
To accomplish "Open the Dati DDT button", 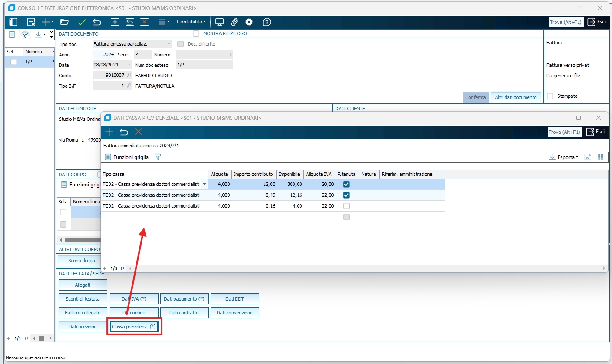I will (x=235, y=299).
